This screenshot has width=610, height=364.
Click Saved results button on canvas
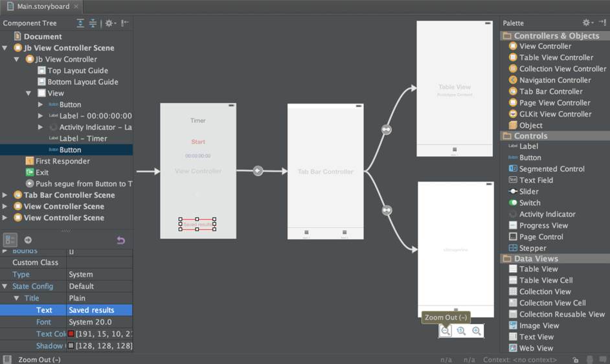click(198, 224)
